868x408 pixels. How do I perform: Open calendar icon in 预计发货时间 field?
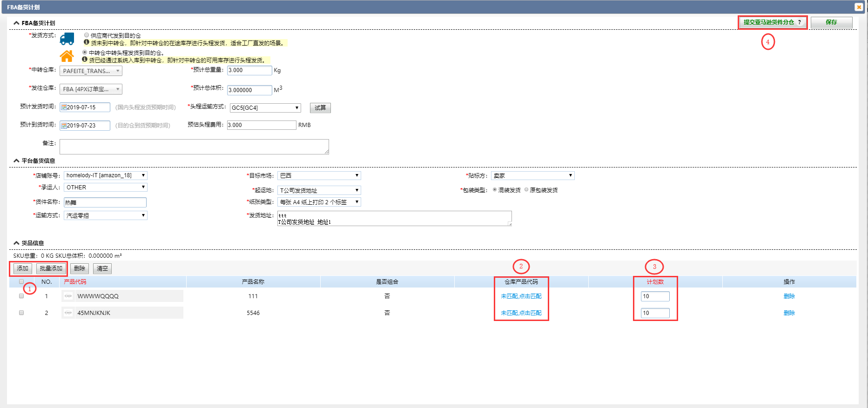[x=64, y=107]
